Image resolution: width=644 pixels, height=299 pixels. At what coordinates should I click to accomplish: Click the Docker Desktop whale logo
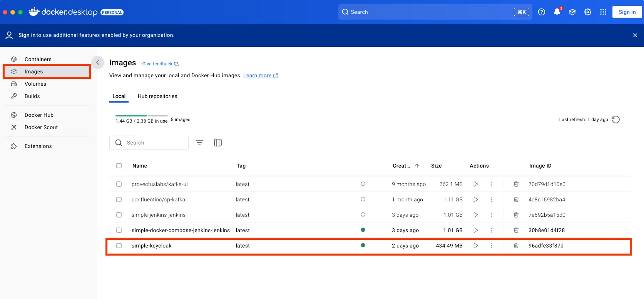tap(35, 12)
